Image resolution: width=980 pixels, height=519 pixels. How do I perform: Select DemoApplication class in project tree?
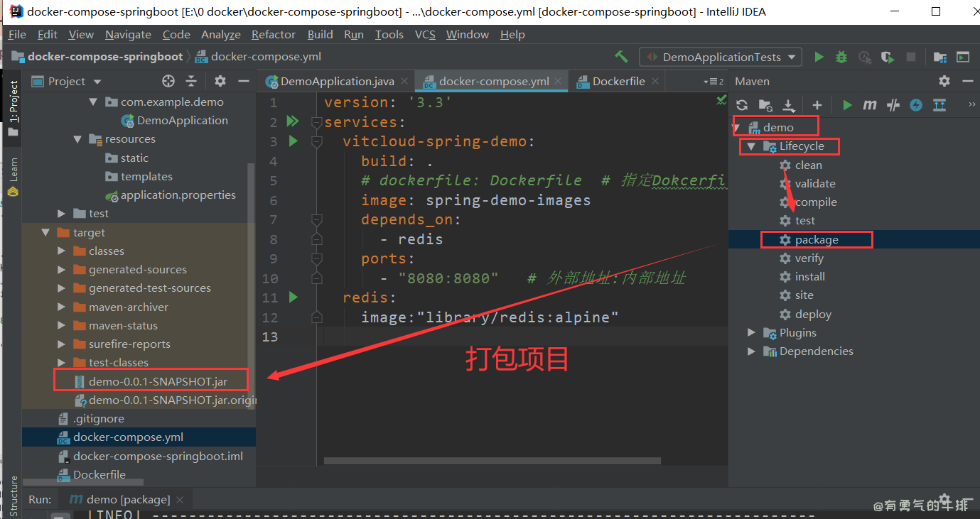pyautogui.click(x=182, y=120)
